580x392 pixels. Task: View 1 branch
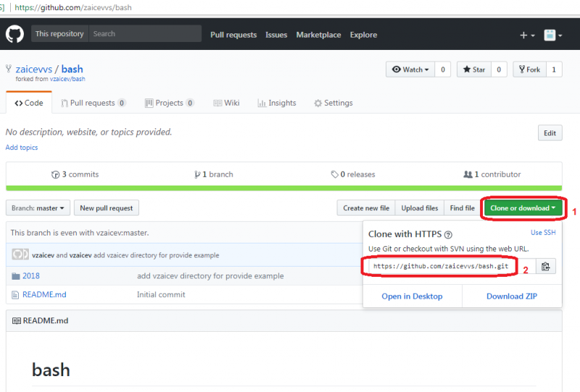(214, 174)
